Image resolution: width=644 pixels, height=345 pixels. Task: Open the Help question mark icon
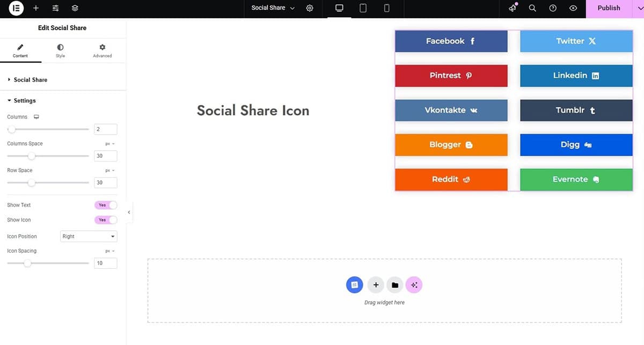click(x=553, y=8)
